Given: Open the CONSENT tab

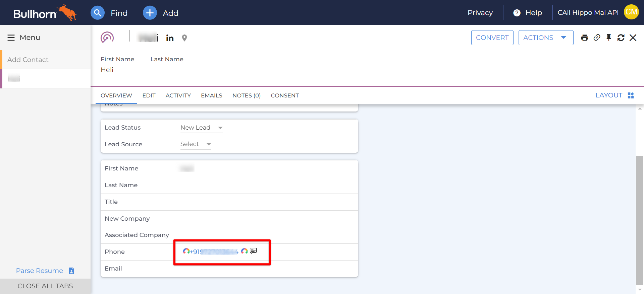Looking at the screenshot, I should pyautogui.click(x=285, y=95).
